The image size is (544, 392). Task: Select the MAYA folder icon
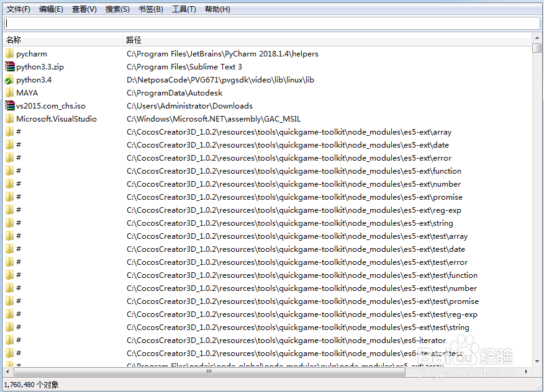tap(10, 93)
